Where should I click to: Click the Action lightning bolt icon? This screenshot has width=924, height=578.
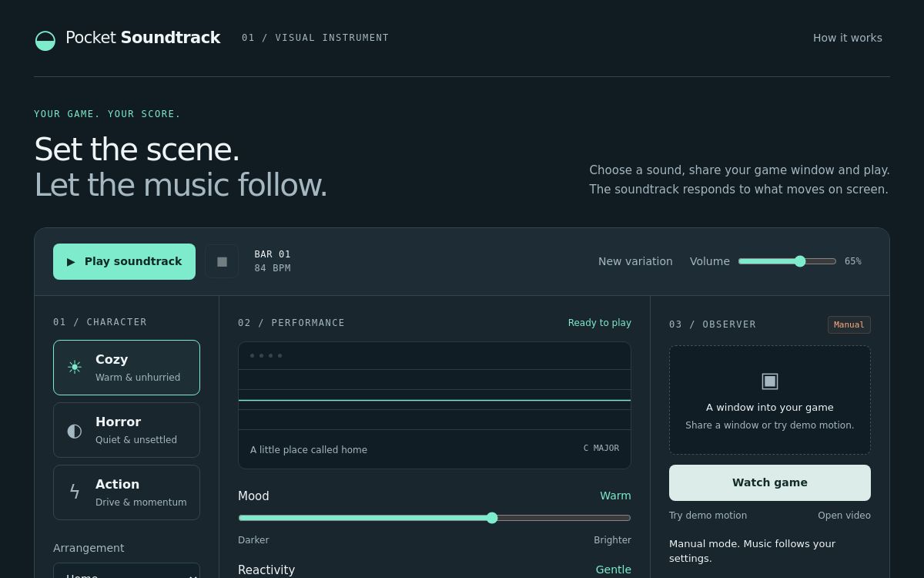tap(75, 492)
